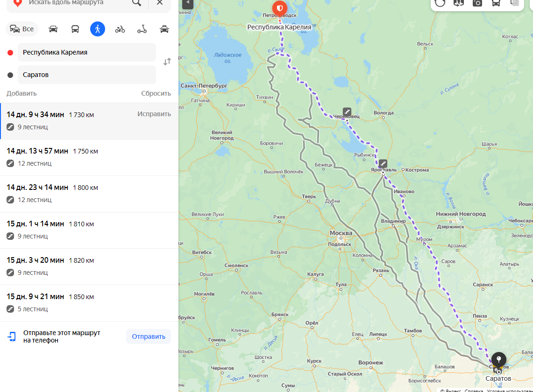Close the route search panel
This screenshot has height=392, width=533.
click(x=159, y=3)
